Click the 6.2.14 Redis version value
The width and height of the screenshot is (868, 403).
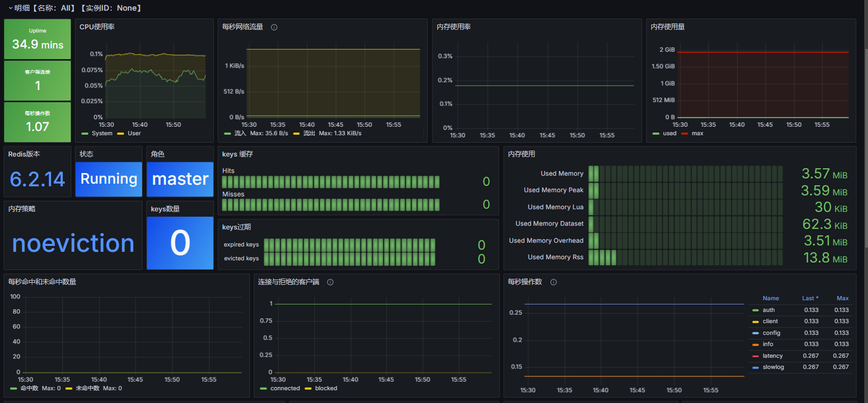(37, 179)
